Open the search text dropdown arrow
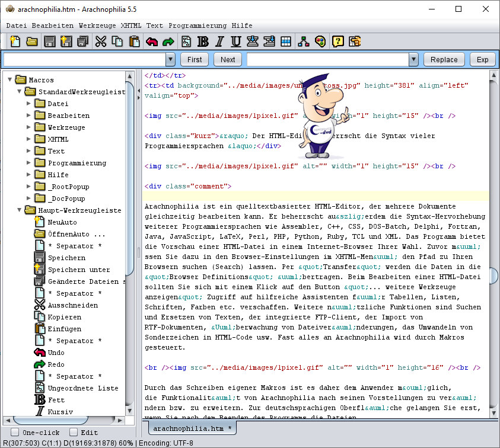This screenshot has height=448, width=500. 171,59
